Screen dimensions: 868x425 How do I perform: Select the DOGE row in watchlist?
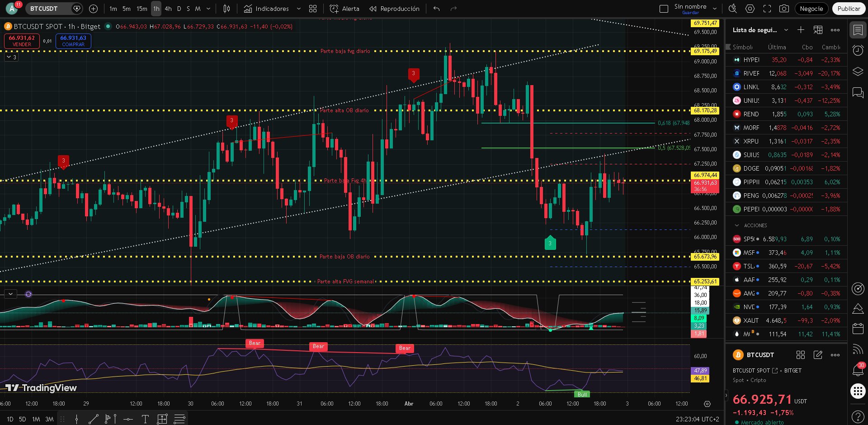click(786, 168)
